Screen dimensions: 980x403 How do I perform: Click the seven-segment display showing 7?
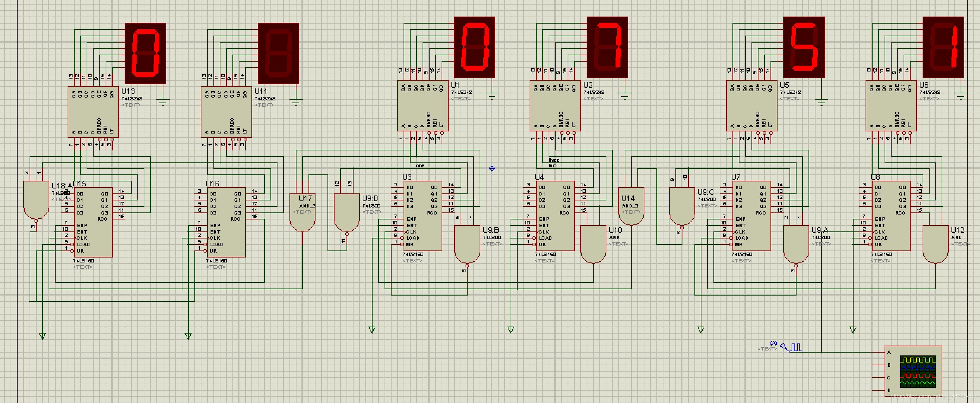(x=607, y=47)
